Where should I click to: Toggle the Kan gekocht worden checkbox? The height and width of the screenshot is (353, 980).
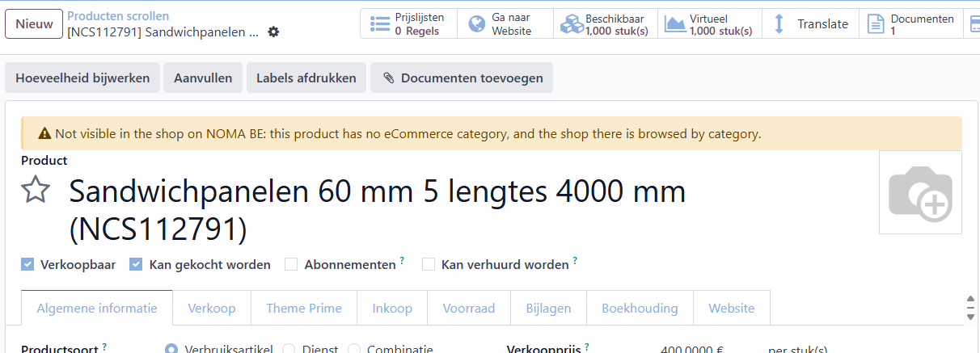[x=136, y=264]
